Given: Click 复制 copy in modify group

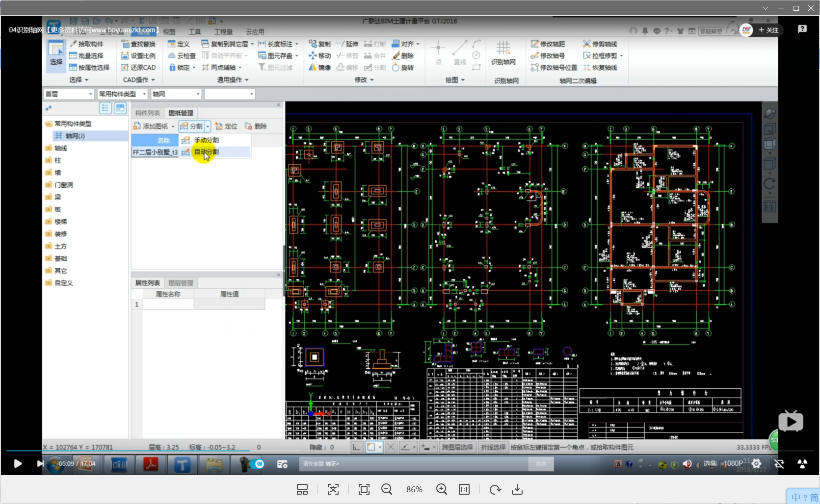Looking at the screenshot, I should [320, 44].
